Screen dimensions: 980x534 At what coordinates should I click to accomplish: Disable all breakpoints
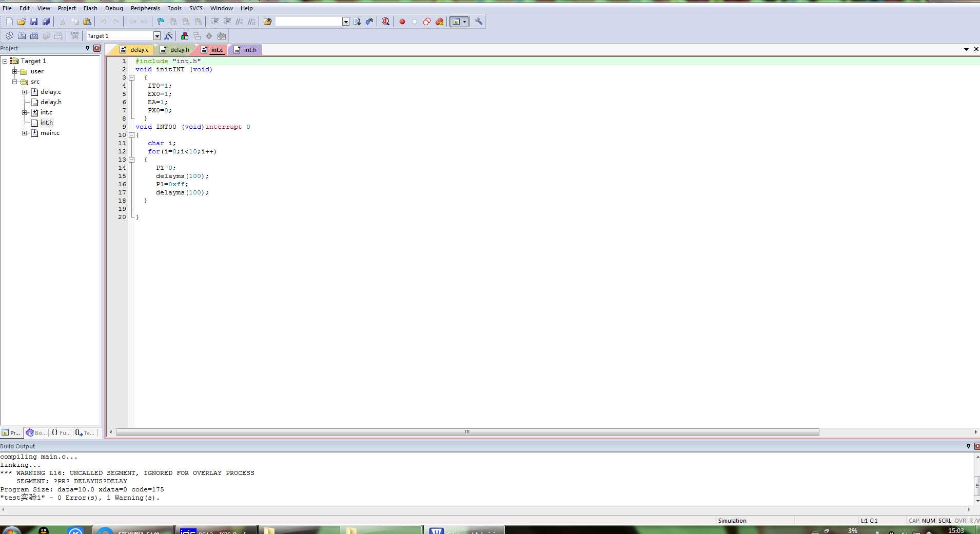427,22
